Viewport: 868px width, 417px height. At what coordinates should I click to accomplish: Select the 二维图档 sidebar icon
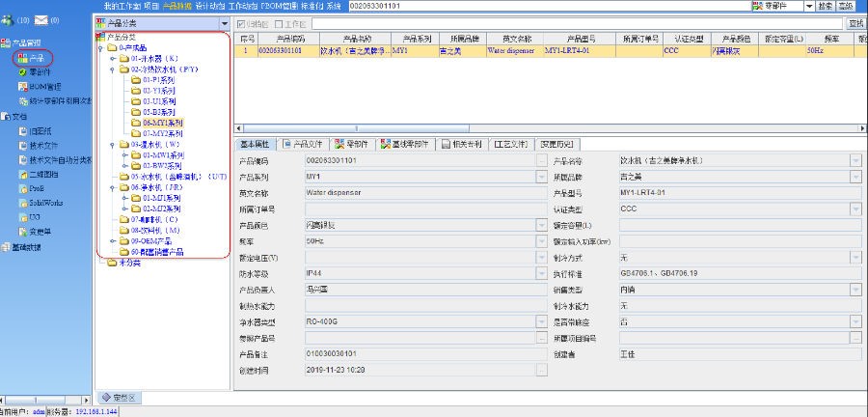[21, 175]
